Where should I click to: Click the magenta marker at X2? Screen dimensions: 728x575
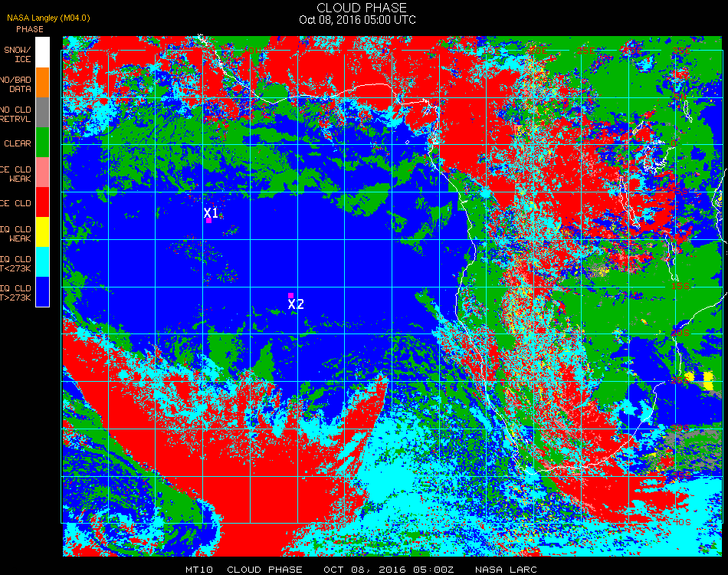[290, 295]
